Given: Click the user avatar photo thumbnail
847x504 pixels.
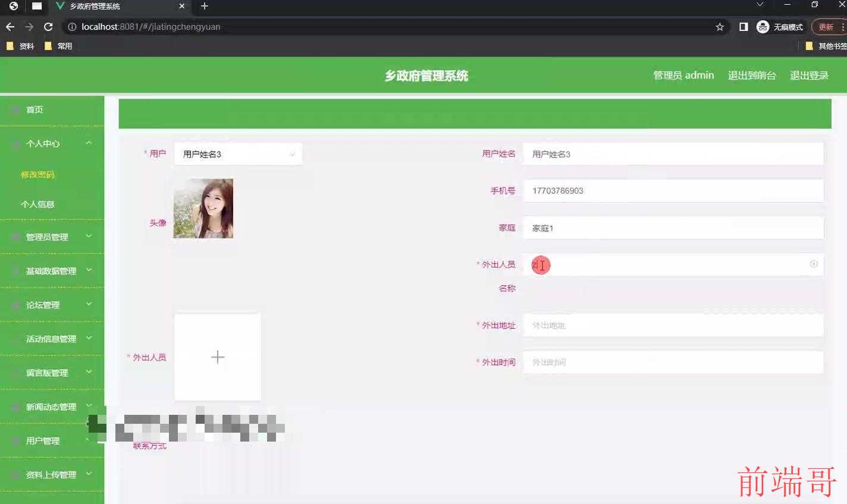Looking at the screenshot, I should [x=203, y=209].
